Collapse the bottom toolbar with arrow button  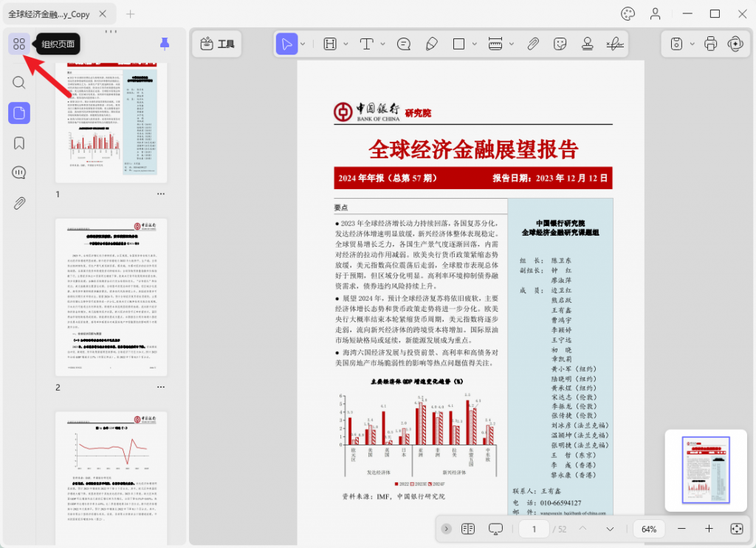(x=447, y=529)
